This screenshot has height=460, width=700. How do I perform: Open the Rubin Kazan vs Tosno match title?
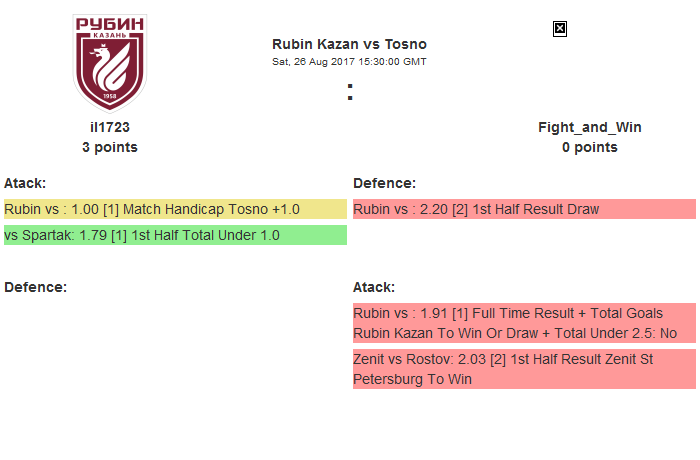[x=349, y=44]
